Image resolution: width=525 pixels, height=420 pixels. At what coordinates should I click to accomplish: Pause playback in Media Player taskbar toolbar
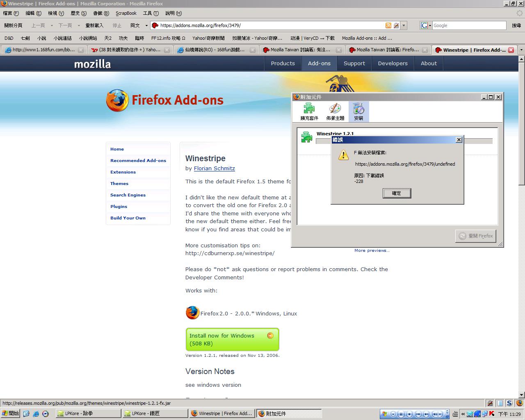tap(401, 414)
